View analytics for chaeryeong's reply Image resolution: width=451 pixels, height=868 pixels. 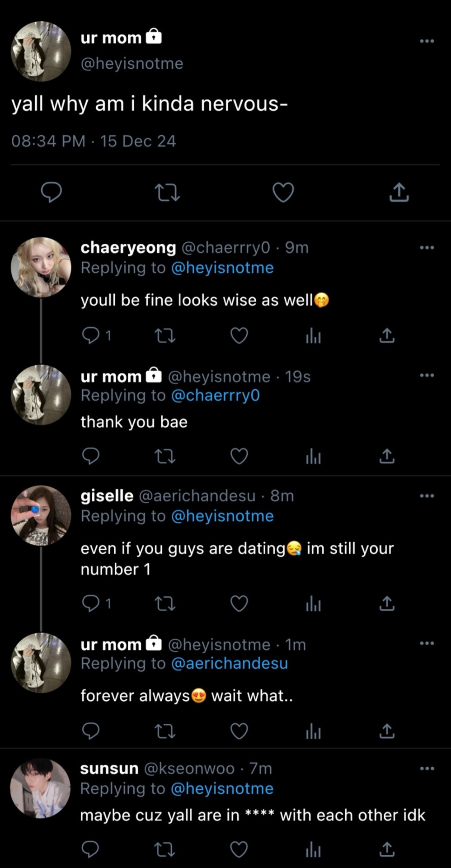(313, 335)
